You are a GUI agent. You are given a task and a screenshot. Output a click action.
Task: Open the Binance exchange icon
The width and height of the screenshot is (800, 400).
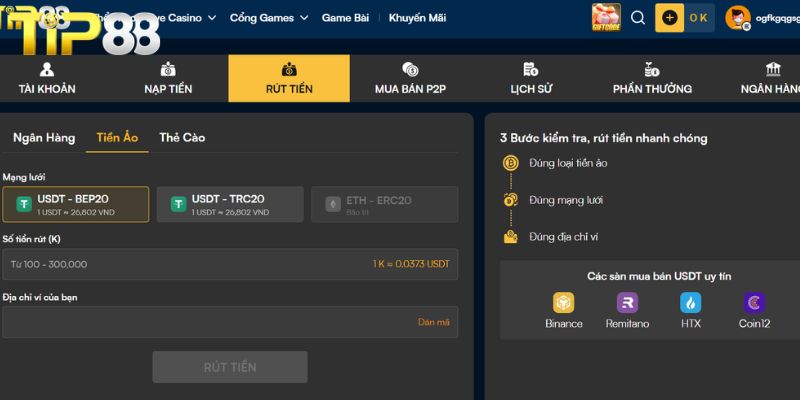point(564,303)
